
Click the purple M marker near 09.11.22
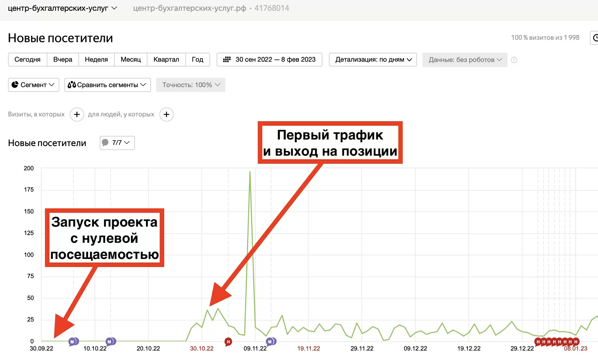point(270,342)
